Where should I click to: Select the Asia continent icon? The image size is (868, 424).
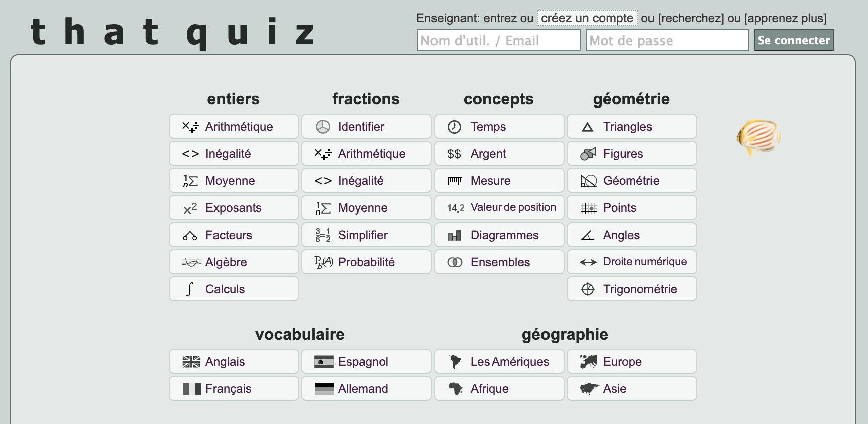point(589,388)
